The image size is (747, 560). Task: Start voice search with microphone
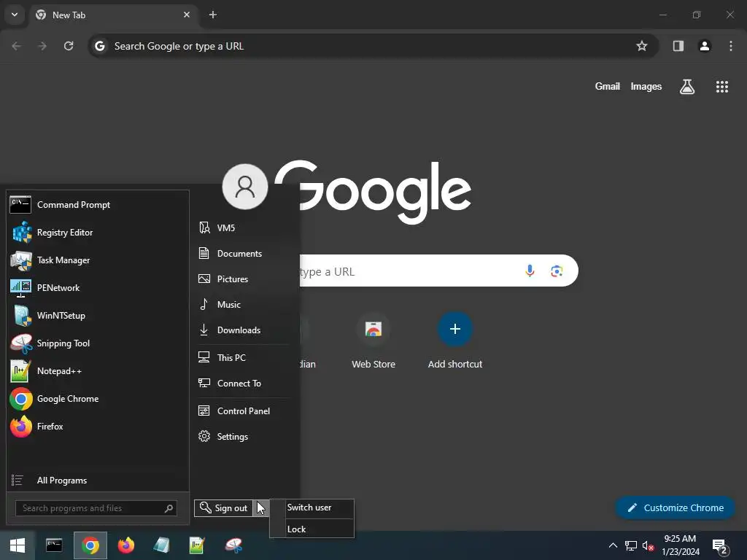pyautogui.click(x=530, y=271)
